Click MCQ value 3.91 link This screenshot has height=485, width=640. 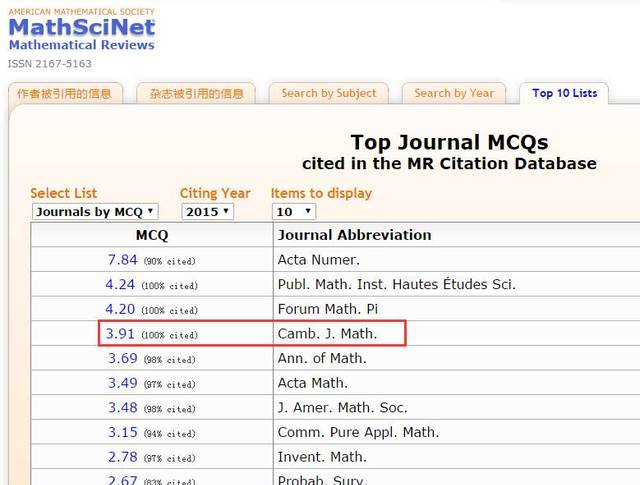click(x=120, y=334)
